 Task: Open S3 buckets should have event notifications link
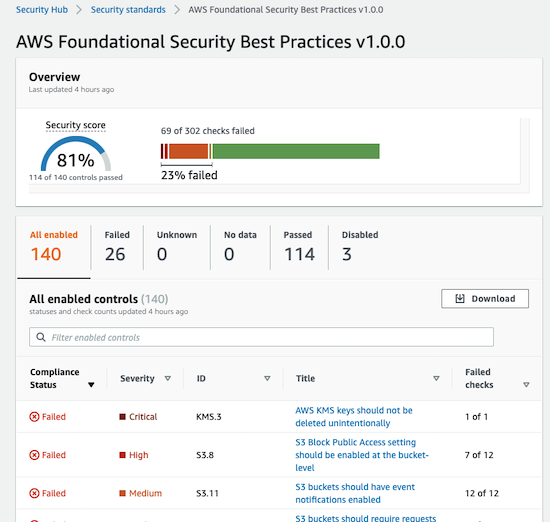[355, 493]
